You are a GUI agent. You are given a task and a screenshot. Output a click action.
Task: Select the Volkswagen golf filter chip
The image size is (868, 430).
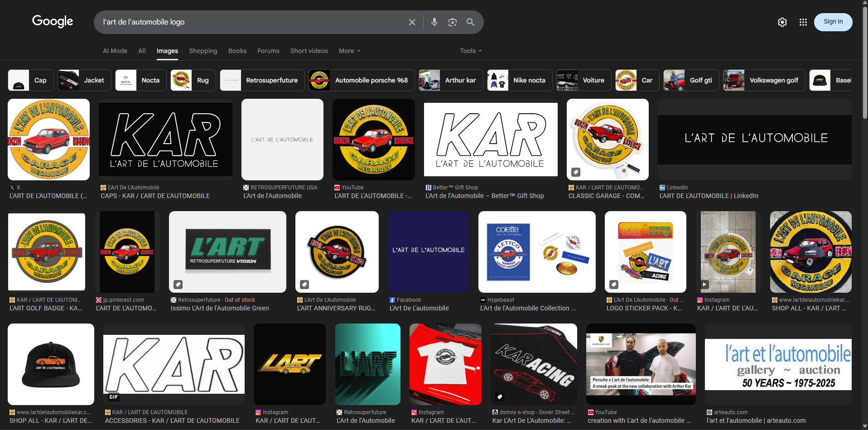point(764,80)
